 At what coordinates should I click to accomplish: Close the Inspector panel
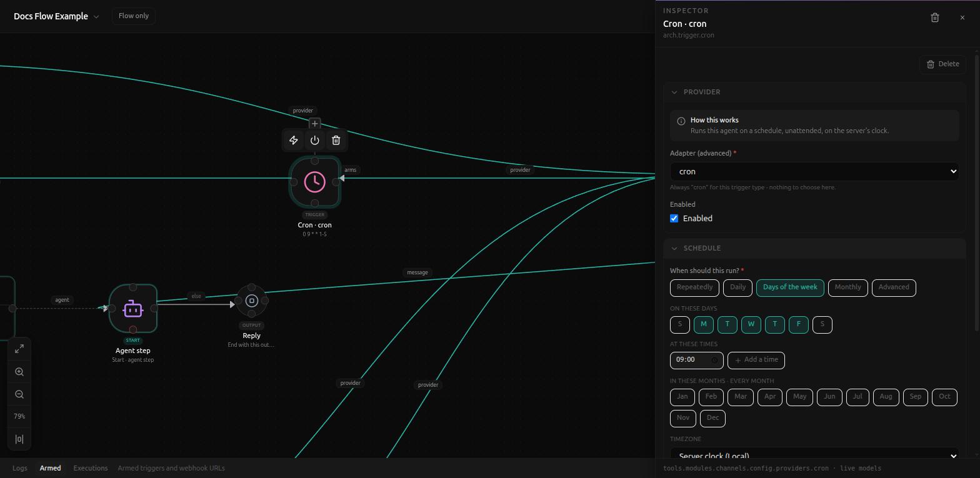(962, 17)
